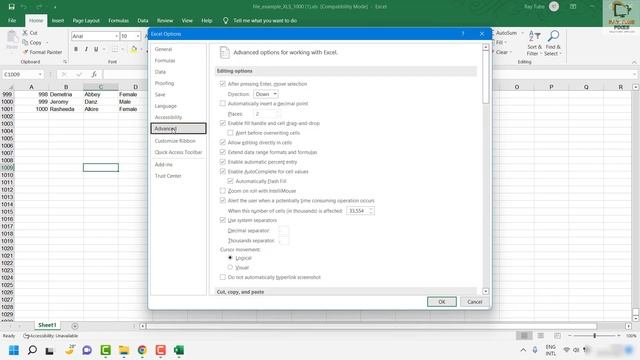The height and width of the screenshot is (360, 640).
Task: Open the green Camtasia taskbar app
Action: [105, 350]
